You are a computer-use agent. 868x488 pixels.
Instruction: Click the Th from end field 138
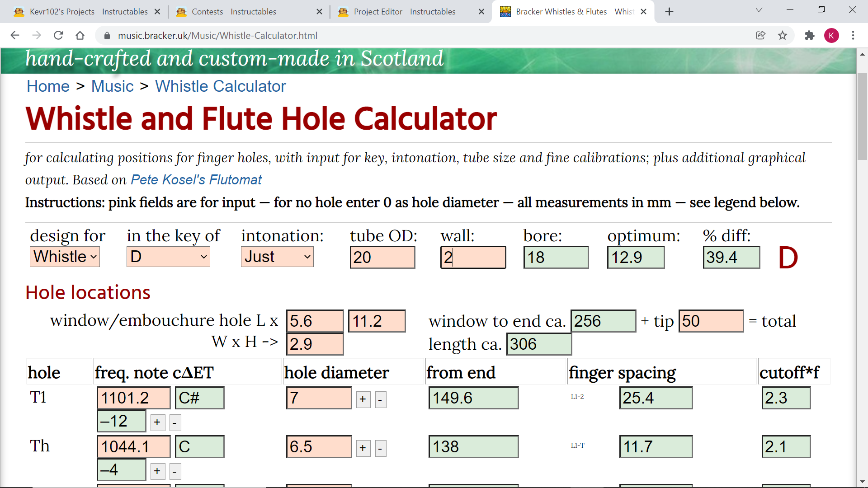tap(474, 447)
